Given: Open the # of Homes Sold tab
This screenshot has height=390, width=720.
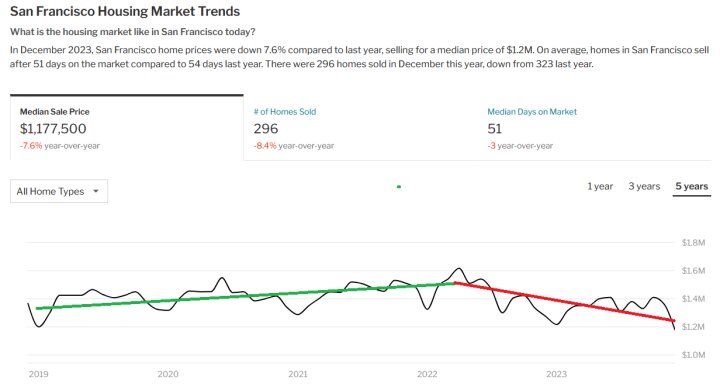Looking at the screenshot, I should tap(360, 128).
